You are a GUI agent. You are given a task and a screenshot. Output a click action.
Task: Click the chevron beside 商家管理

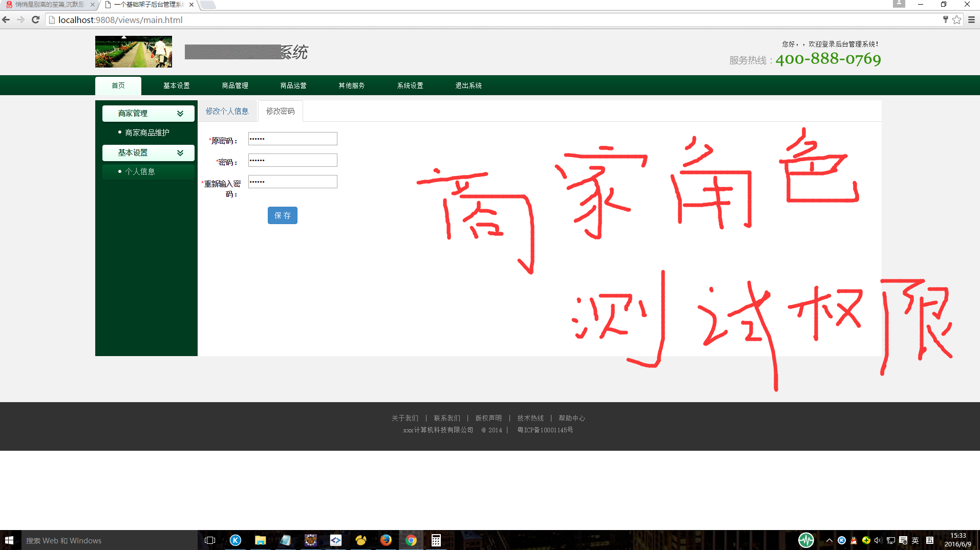pos(180,114)
